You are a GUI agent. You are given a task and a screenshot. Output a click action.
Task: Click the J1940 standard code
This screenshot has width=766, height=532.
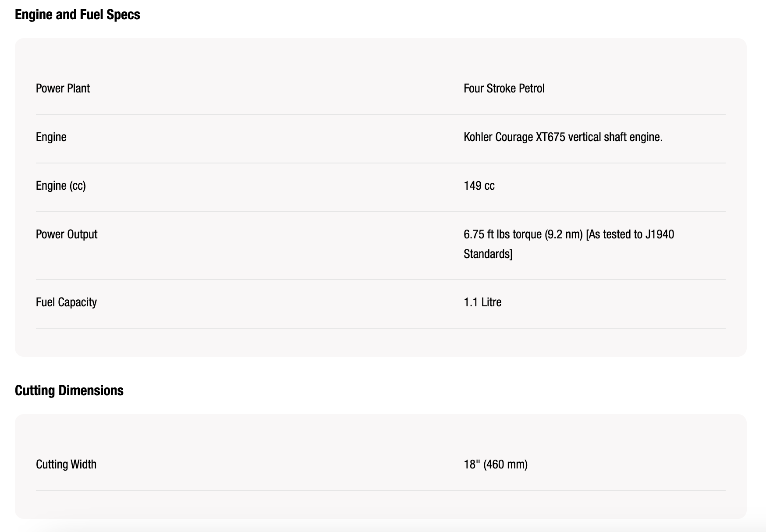pos(660,234)
